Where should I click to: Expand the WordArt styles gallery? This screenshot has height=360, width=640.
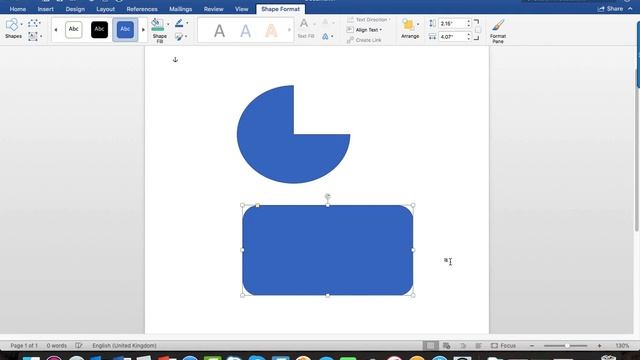(x=289, y=30)
